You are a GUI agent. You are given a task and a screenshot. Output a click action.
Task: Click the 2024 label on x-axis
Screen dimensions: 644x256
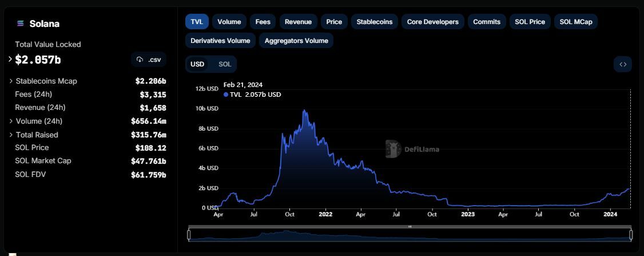(610, 214)
